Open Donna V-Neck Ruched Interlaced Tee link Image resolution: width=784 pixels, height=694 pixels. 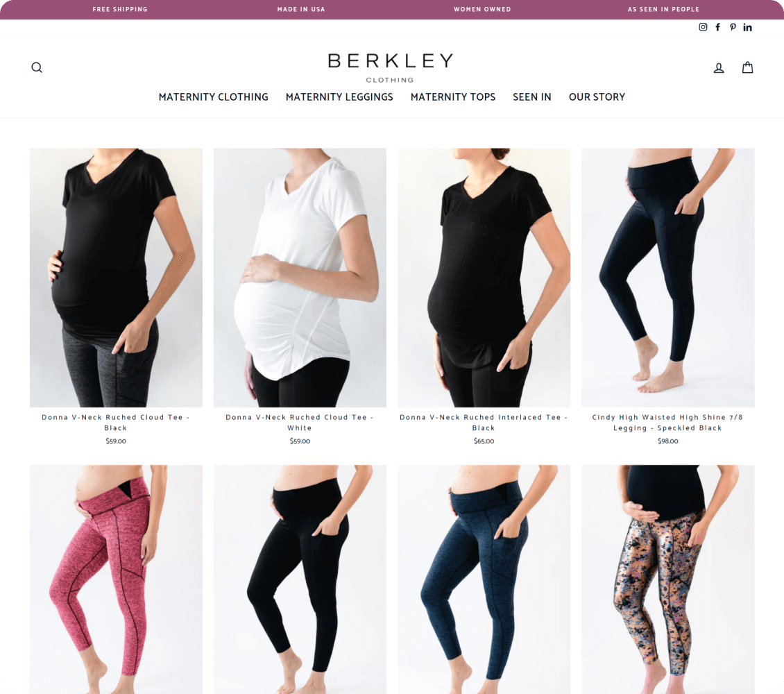[x=484, y=423]
